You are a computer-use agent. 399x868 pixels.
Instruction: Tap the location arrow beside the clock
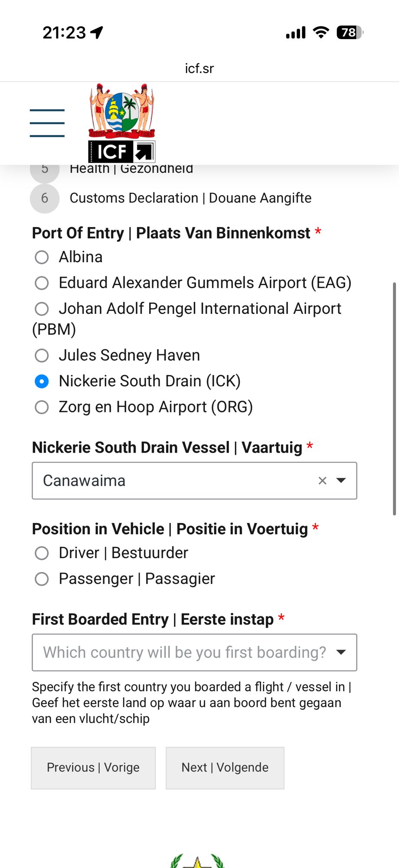pos(97,32)
